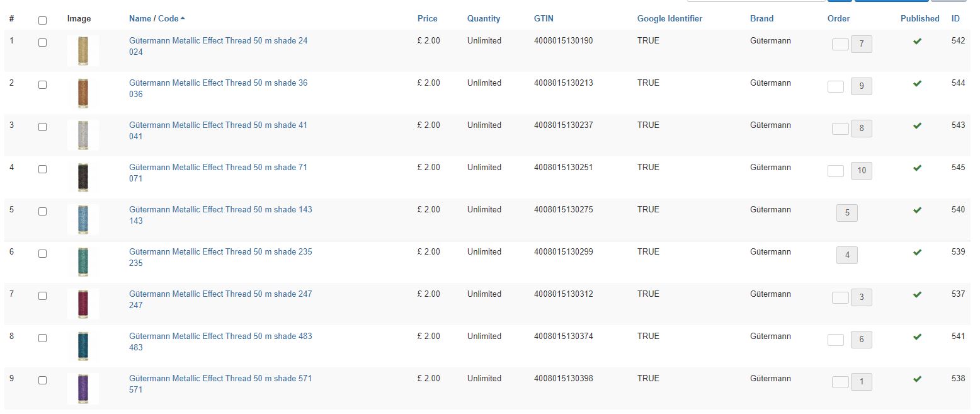Image resolution: width=980 pixels, height=414 pixels.
Task: Tick the checkbox for shade 483 row
Action: tap(42, 338)
